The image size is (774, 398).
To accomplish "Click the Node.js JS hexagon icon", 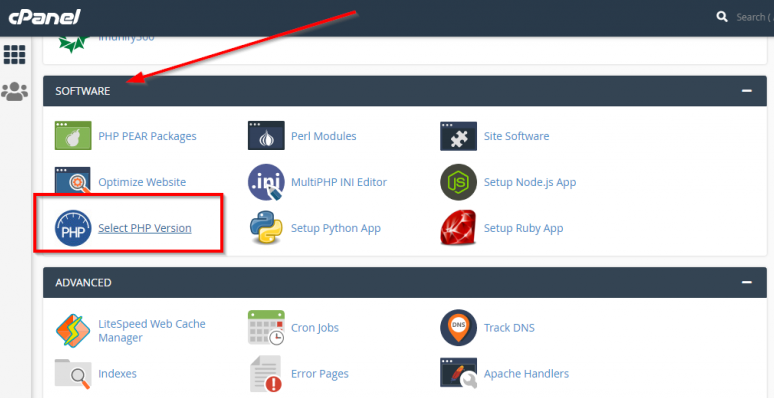I will point(459,182).
